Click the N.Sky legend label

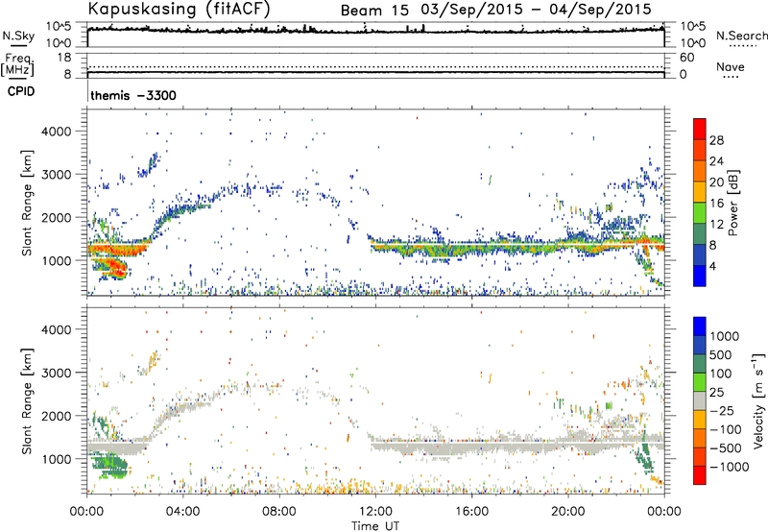click(18, 36)
